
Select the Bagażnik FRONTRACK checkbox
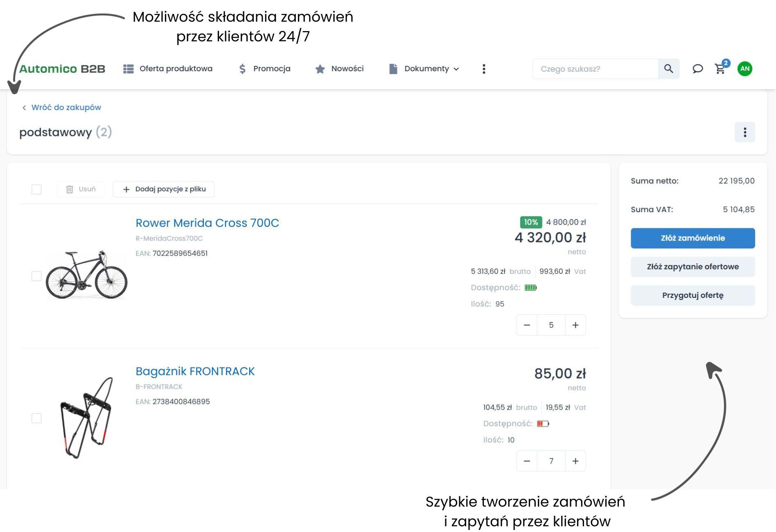pos(37,419)
